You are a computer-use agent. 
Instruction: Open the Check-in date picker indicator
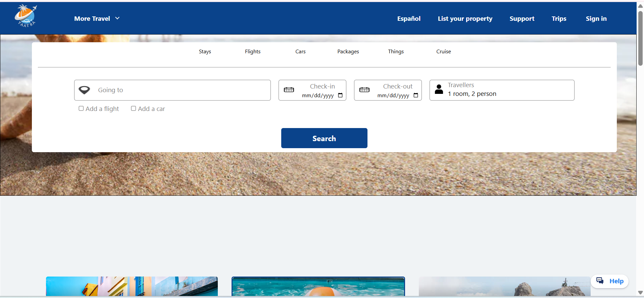tap(340, 95)
